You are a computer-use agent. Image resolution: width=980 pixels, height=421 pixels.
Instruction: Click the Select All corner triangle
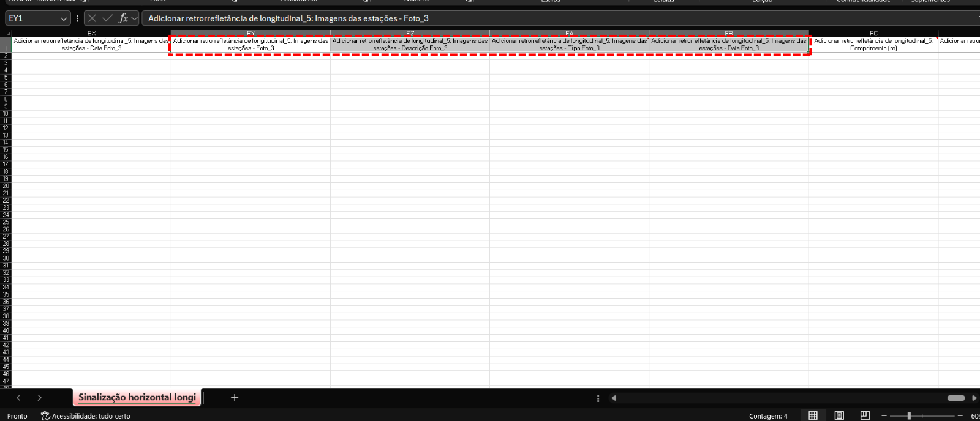[7, 34]
